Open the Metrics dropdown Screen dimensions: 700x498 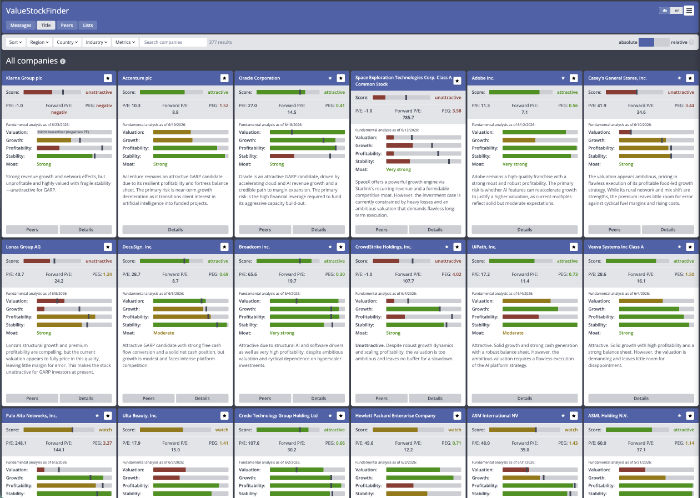click(x=125, y=42)
